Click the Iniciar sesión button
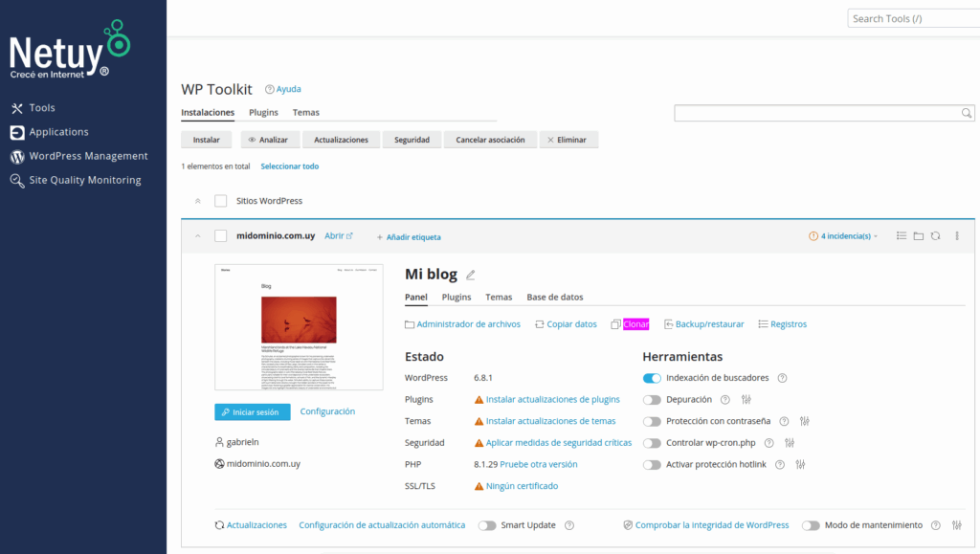 coord(253,412)
